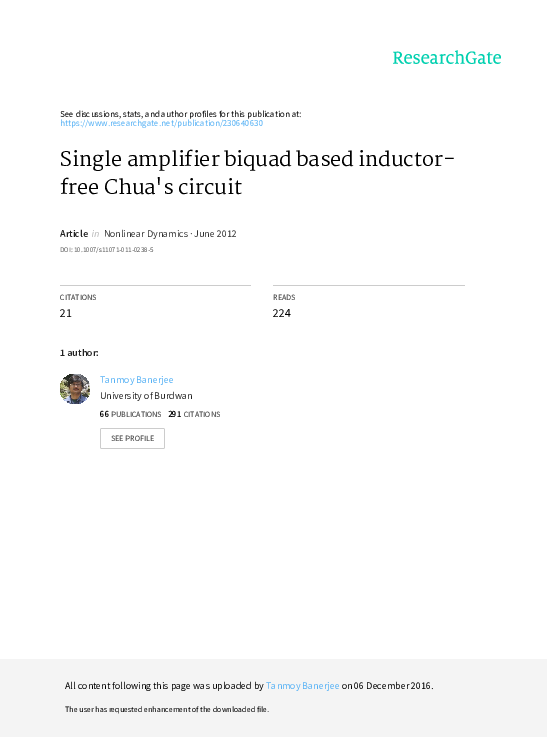The width and height of the screenshot is (547, 737).
Task: Open the Tanmoy Banerjee author link
Action: click(137, 380)
